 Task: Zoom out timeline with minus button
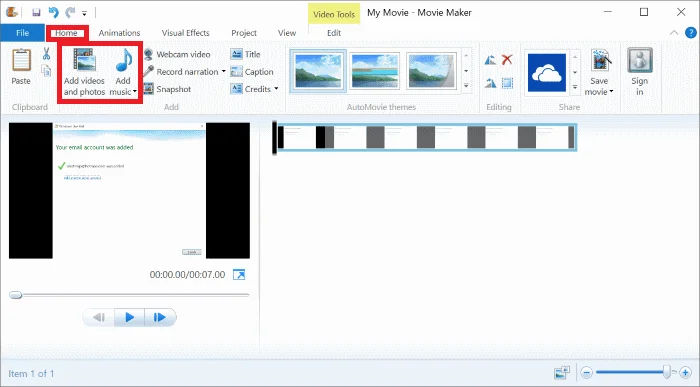[587, 372]
